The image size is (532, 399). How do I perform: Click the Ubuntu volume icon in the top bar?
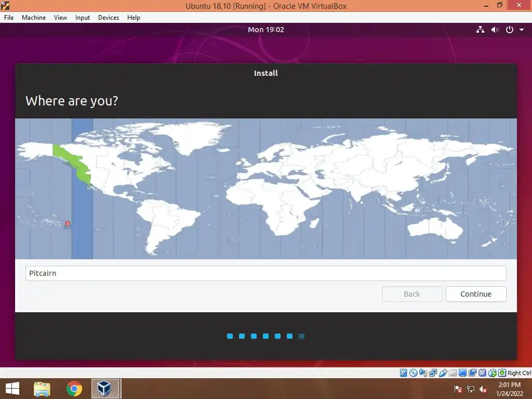click(x=495, y=30)
